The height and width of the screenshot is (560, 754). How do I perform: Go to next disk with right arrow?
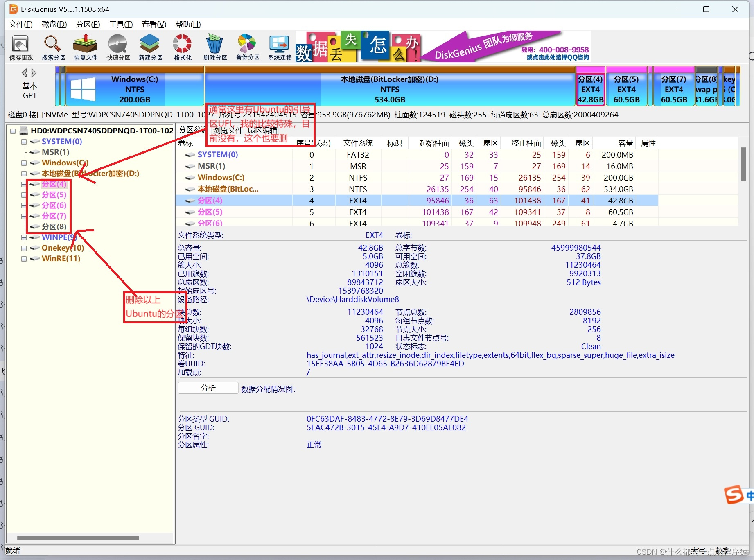(x=34, y=73)
